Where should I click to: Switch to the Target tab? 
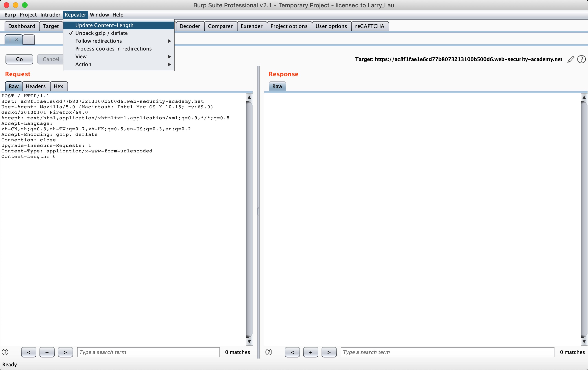51,26
